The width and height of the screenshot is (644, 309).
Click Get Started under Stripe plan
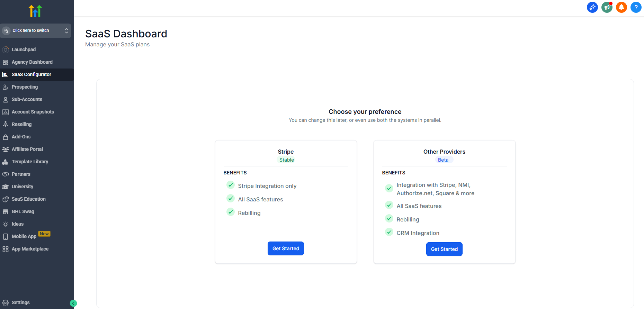pos(286,248)
